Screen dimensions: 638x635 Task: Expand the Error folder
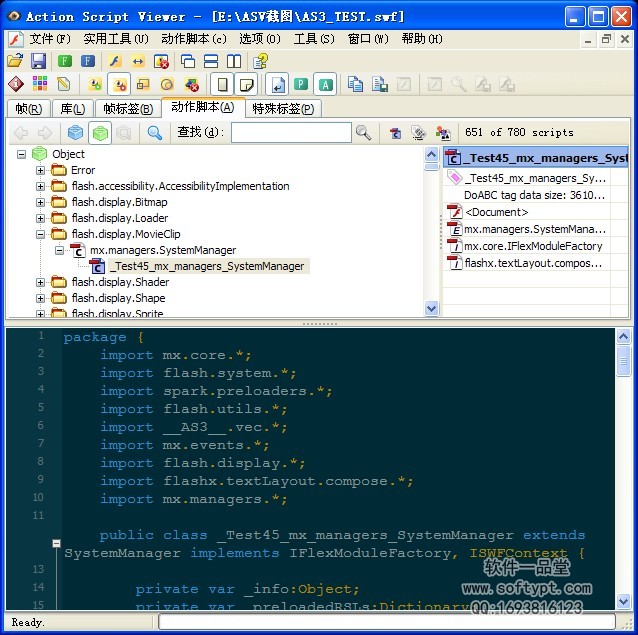(40, 170)
